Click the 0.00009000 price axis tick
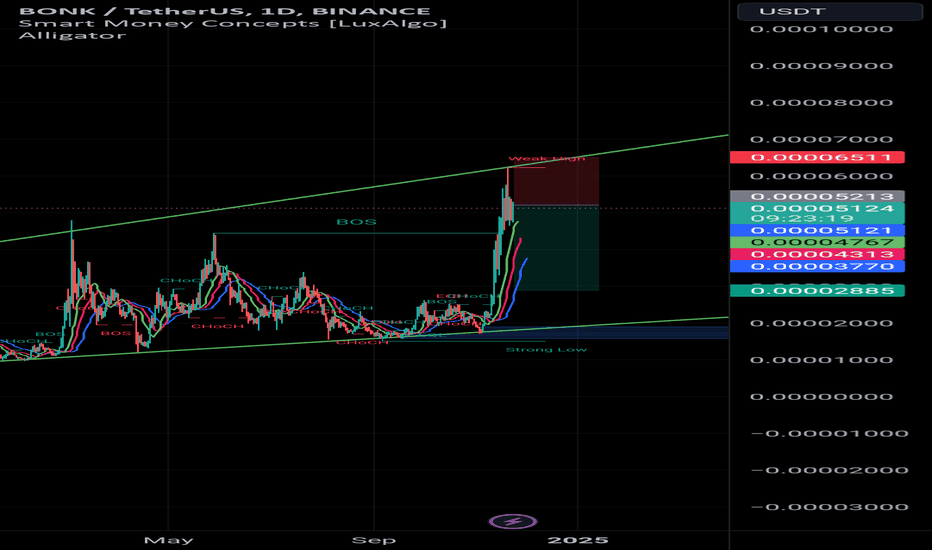This screenshot has height=550, width=932. [821, 66]
